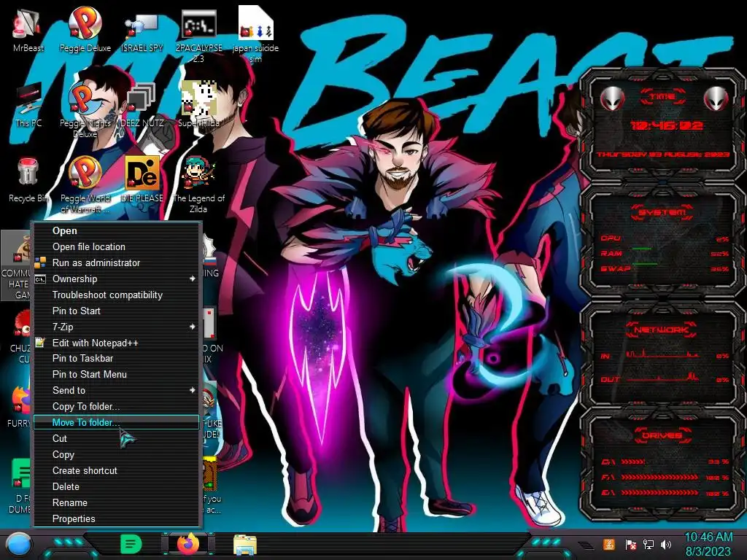Select the DEEZ NUTZ desktop icon

tap(142, 105)
